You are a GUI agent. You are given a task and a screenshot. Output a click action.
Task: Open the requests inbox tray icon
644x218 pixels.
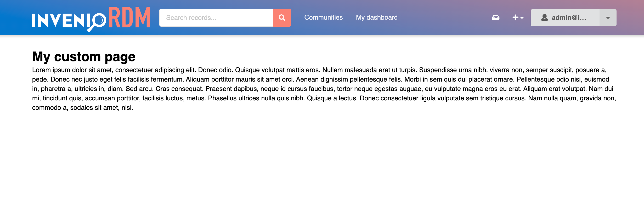(x=495, y=18)
